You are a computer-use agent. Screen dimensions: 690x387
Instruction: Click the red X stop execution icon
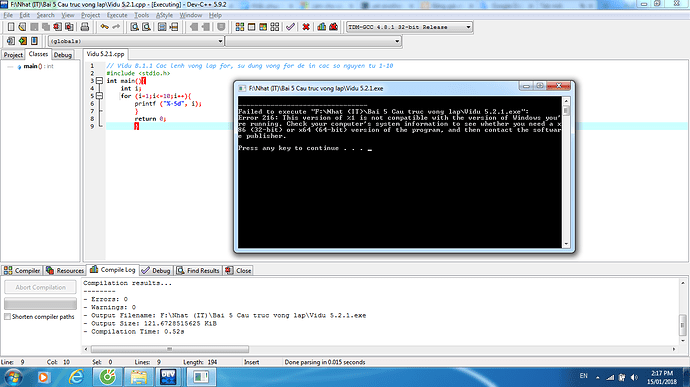tap(306, 27)
